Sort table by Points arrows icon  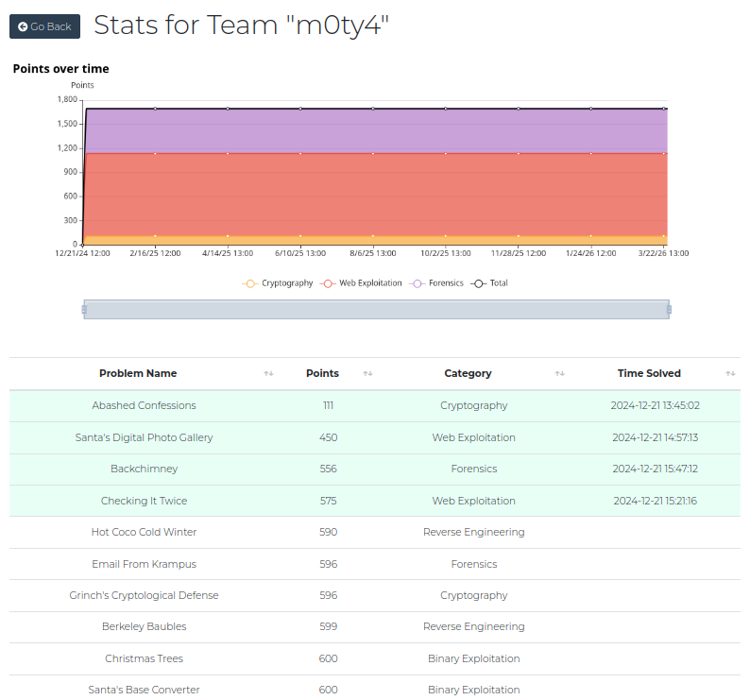pyautogui.click(x=367, y=374)
